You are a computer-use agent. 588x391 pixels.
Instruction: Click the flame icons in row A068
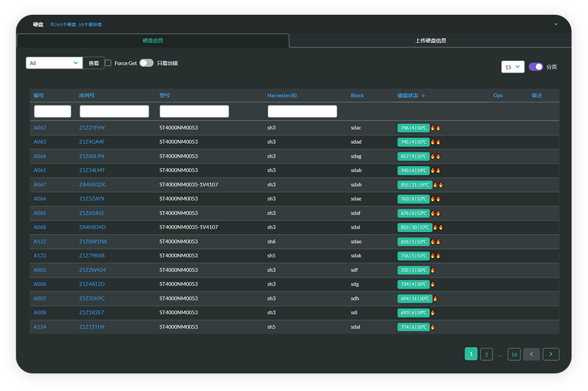click(x=438, y=227)
